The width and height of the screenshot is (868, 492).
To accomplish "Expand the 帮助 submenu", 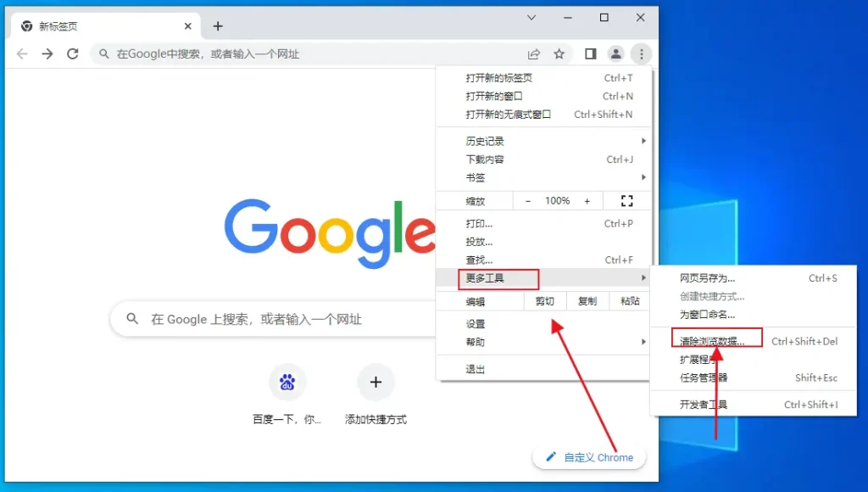I will point(543,343).
